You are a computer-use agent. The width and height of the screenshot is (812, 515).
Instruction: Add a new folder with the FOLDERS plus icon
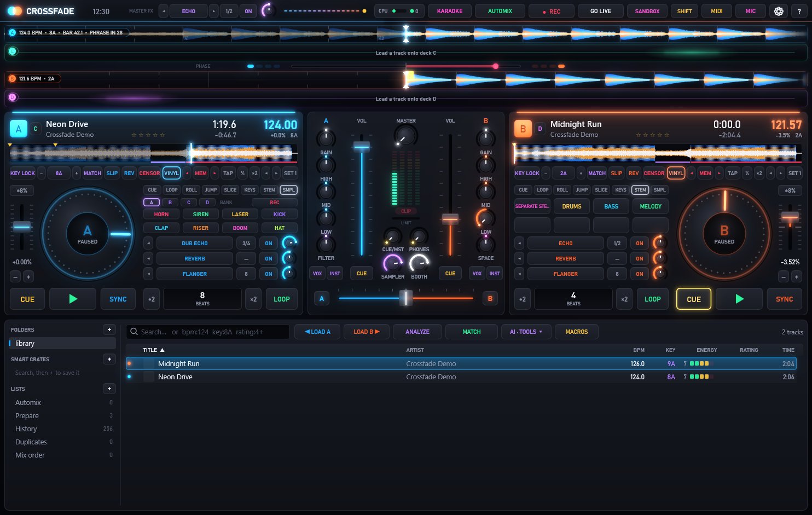109,329
